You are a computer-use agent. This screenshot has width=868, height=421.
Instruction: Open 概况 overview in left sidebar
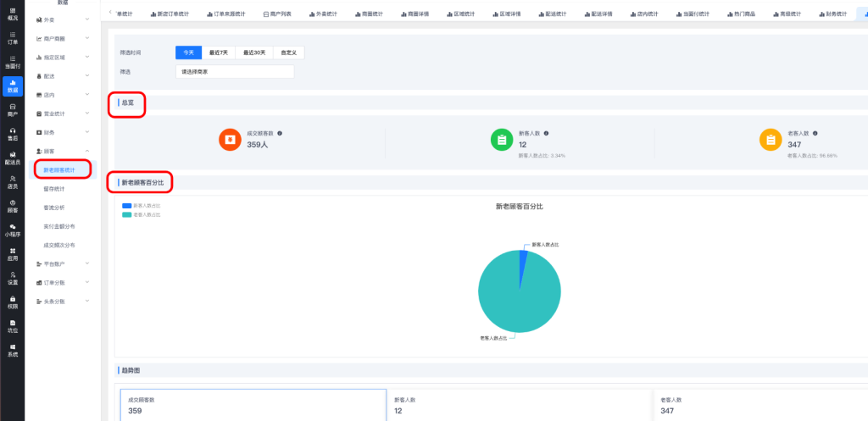(x=12, y=13)
